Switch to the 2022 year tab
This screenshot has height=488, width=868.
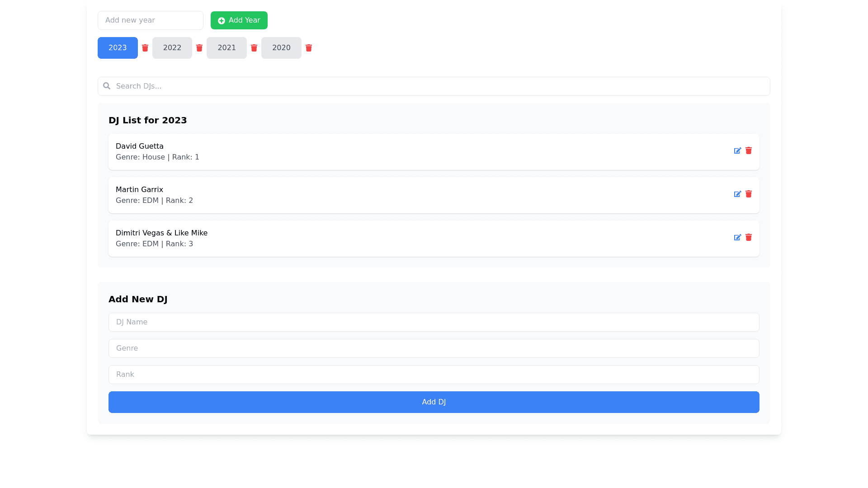[172, 48]
